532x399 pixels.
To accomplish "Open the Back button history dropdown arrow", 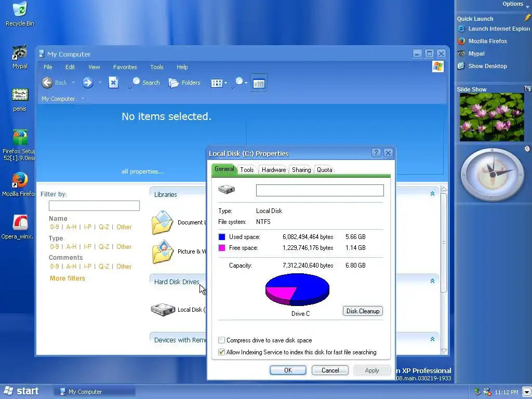I will point(73,83).
